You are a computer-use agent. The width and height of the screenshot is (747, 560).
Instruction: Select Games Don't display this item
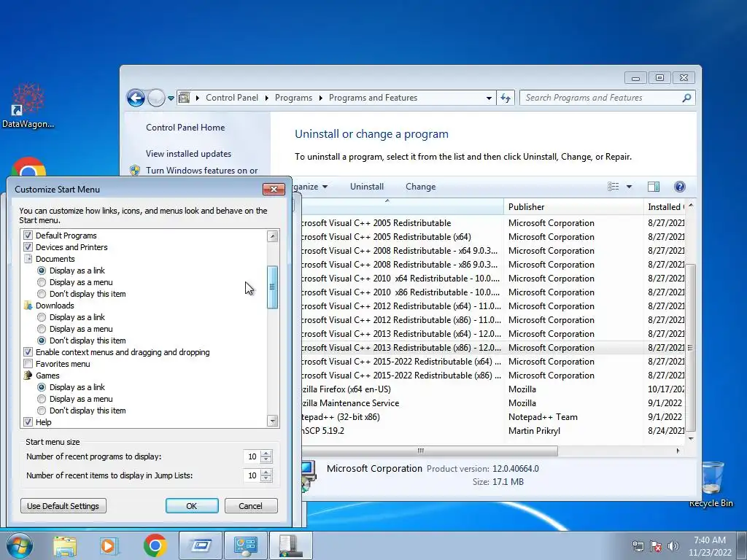[42, 411]
